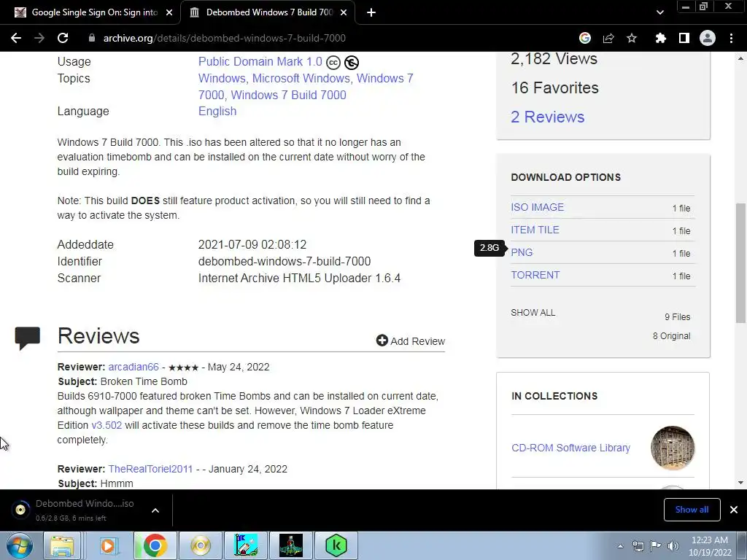View site info via the padlock icon
Screen dimensions: 747x560
[x=92, y=38]
